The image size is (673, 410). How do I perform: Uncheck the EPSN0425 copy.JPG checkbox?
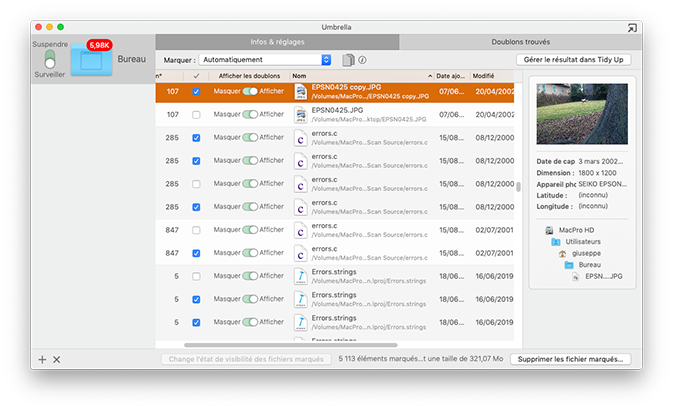tap(196, 92)
